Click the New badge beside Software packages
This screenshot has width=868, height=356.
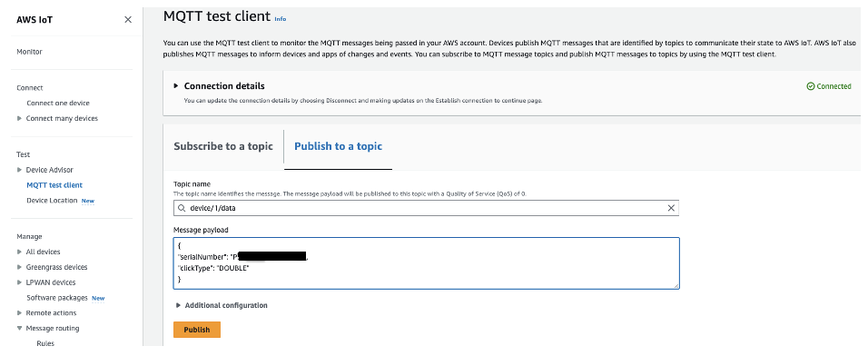(98, 298)
